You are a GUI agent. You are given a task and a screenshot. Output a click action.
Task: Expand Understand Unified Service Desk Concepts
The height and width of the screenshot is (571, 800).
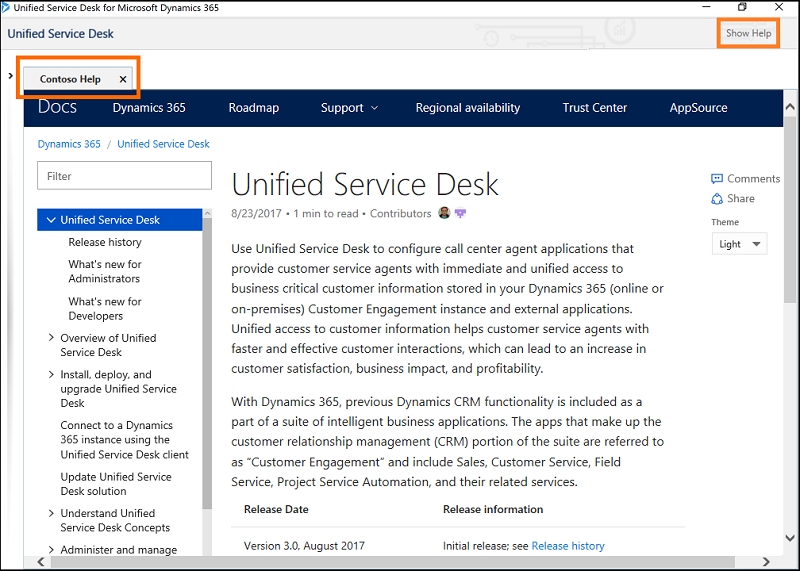(51, 513)
